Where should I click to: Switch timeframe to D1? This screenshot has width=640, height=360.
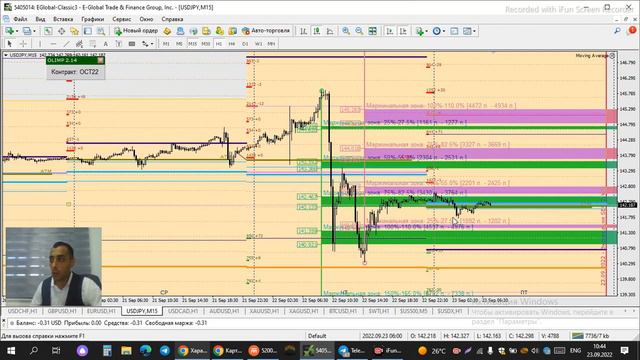(245, 44)
